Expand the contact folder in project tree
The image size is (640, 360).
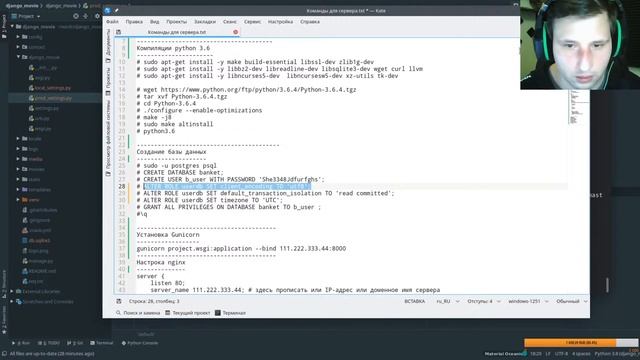pos(18,47)
